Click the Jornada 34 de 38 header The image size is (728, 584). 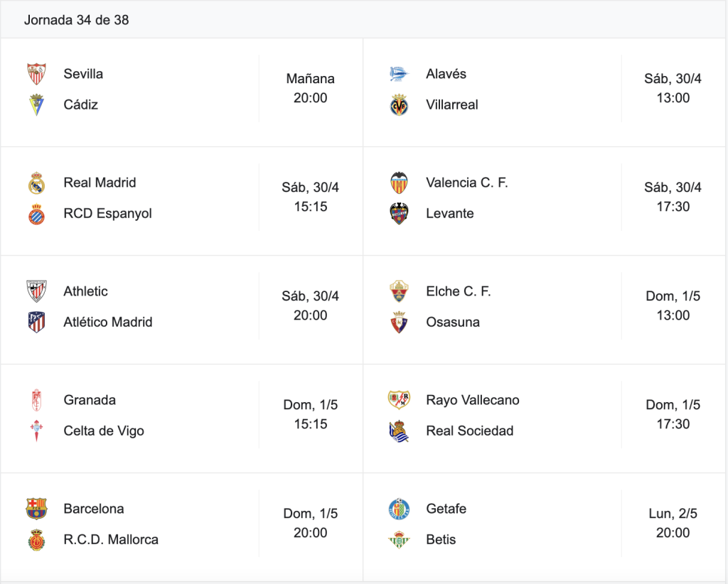(77, 20)
